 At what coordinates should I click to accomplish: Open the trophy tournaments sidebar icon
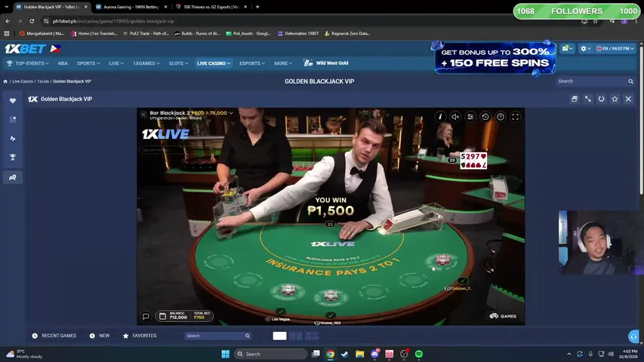tap(13, 157)
